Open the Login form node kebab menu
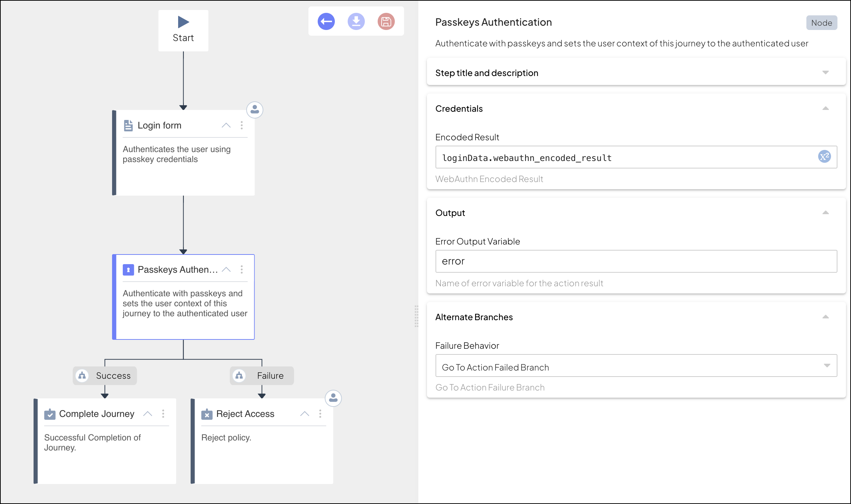Viewport: 851px width, 504px height. coord(242,125)
